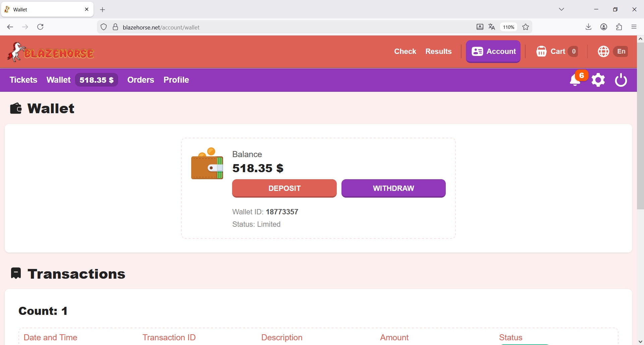Bookmark this page with the star

coord(526,27)
